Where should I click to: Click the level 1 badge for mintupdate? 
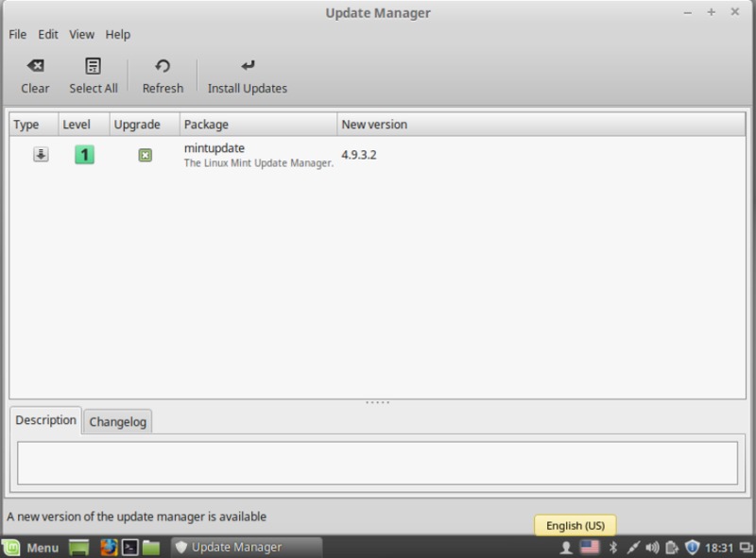(x=84, y=155)
